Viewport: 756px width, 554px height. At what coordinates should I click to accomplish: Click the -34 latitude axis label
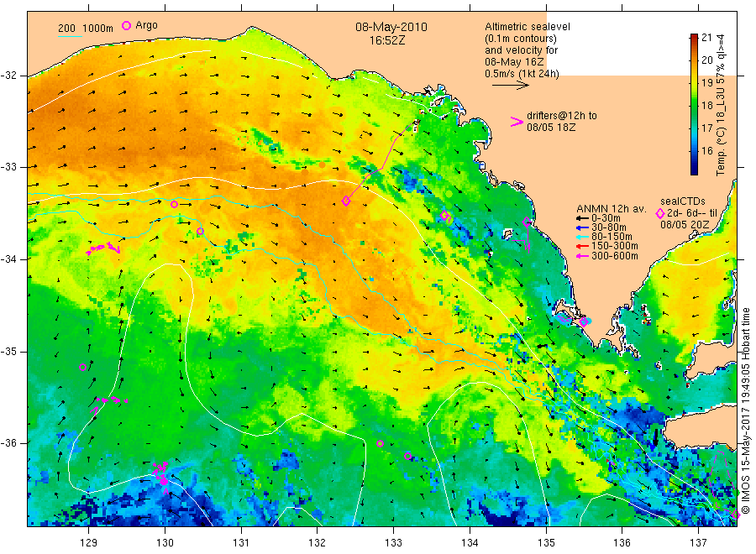pyautogui.click(x=8, y=259)
